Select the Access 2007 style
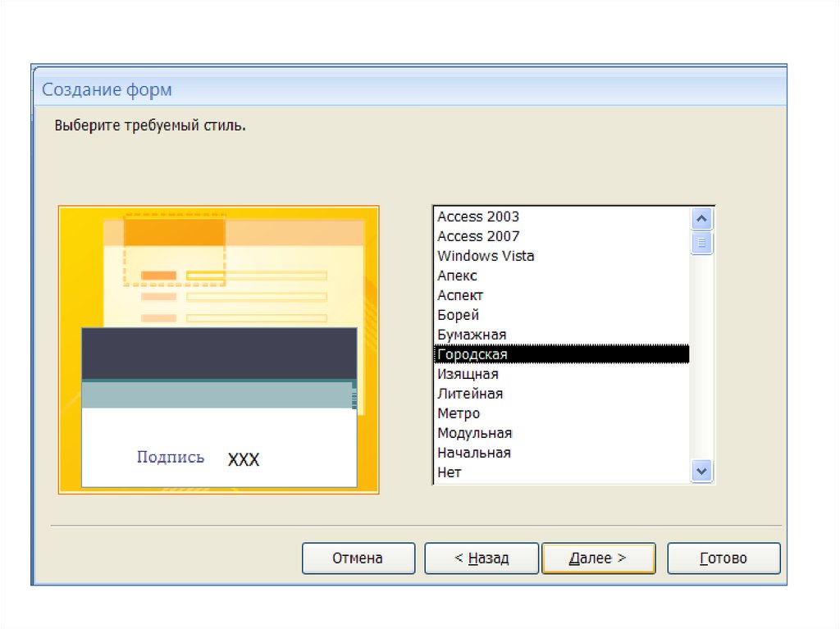 tap(478, 236)
